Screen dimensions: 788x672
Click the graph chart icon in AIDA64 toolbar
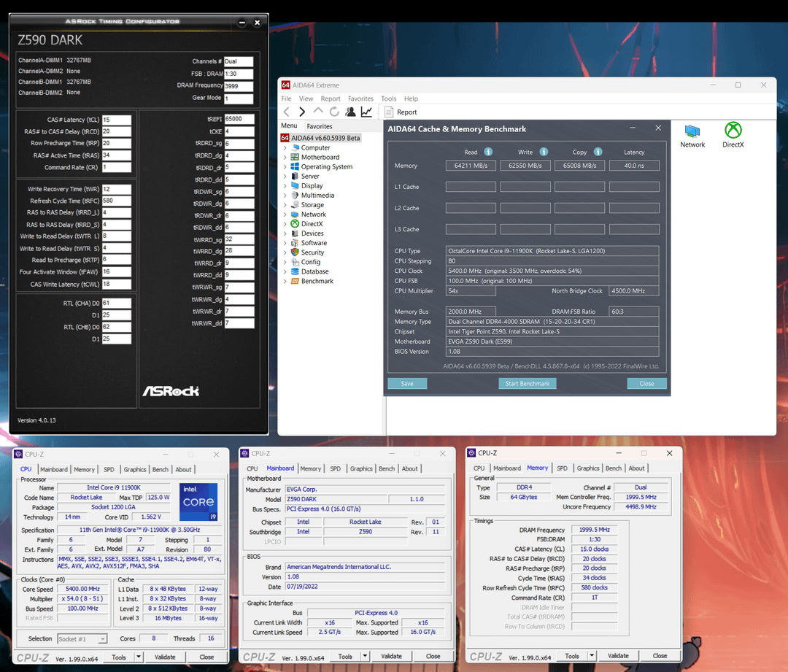pos(366,112)
